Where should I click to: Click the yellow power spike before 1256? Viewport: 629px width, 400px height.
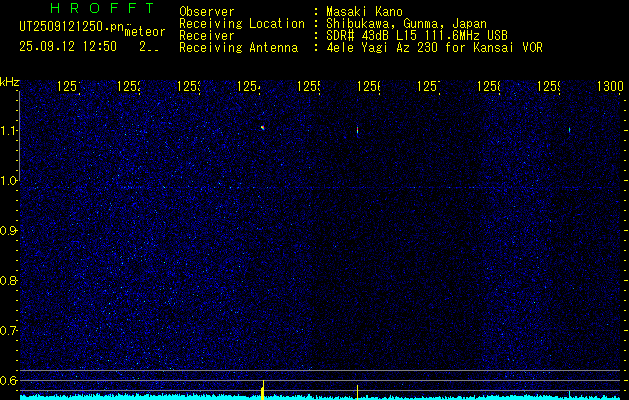[357, 392]
